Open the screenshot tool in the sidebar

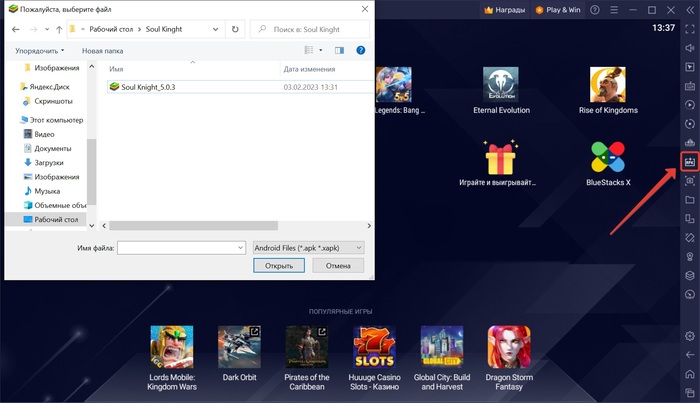(689, 180)
